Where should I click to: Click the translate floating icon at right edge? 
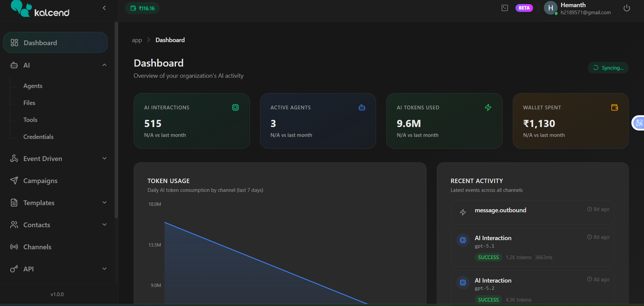pyautogui.click(x=639, y=123)
